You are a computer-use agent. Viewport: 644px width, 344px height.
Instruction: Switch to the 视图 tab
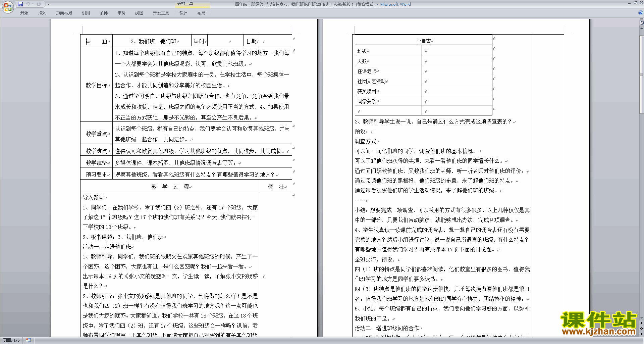pos(139,13)
